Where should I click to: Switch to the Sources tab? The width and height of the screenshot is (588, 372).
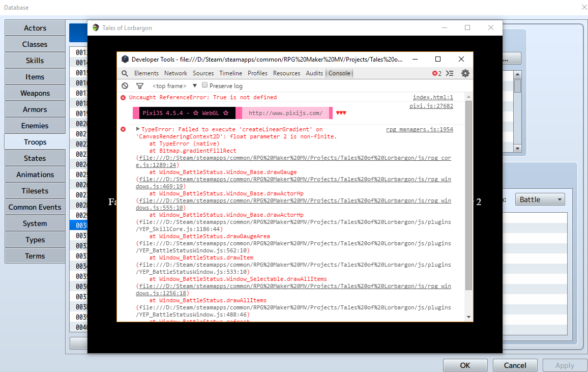[x=203, y=73]
